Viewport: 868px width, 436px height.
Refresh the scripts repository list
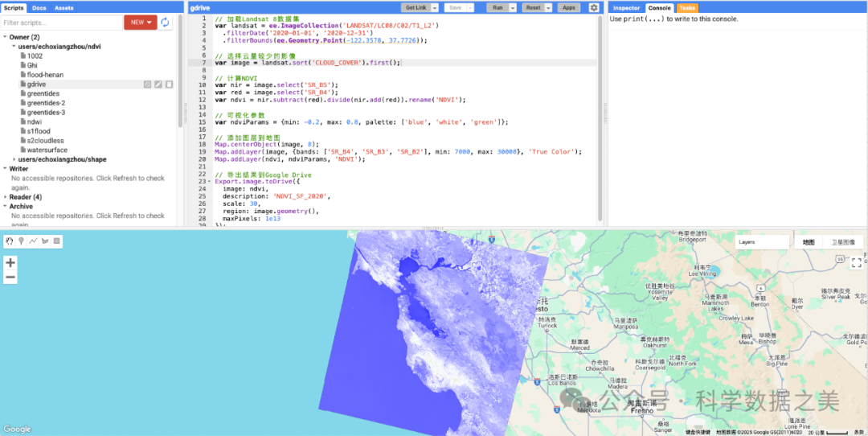(x=166, y=23)
